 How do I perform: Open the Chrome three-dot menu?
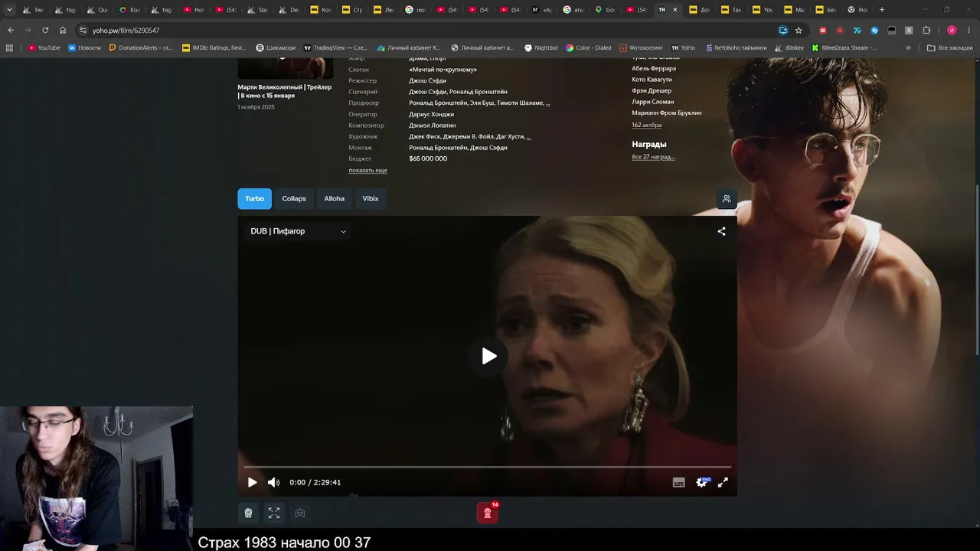969,31
